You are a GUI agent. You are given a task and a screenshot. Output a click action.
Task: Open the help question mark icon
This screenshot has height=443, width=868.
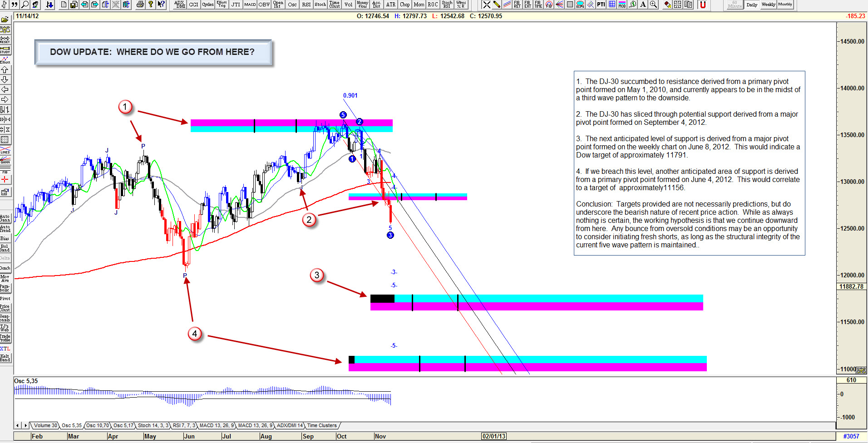click(151, 5)
